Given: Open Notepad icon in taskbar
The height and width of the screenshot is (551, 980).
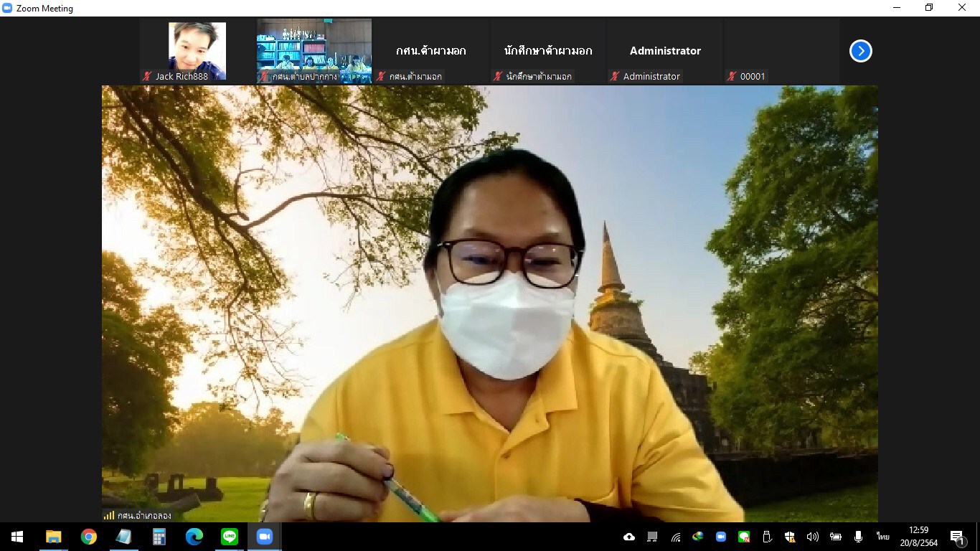Looking at the screenshot, I should pyautogui.click(x=124, y=537).
